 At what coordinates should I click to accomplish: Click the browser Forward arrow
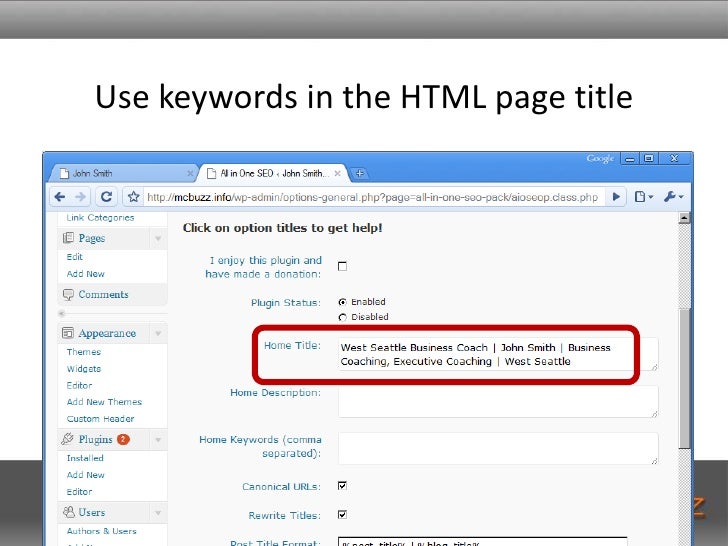coord(80,197)
